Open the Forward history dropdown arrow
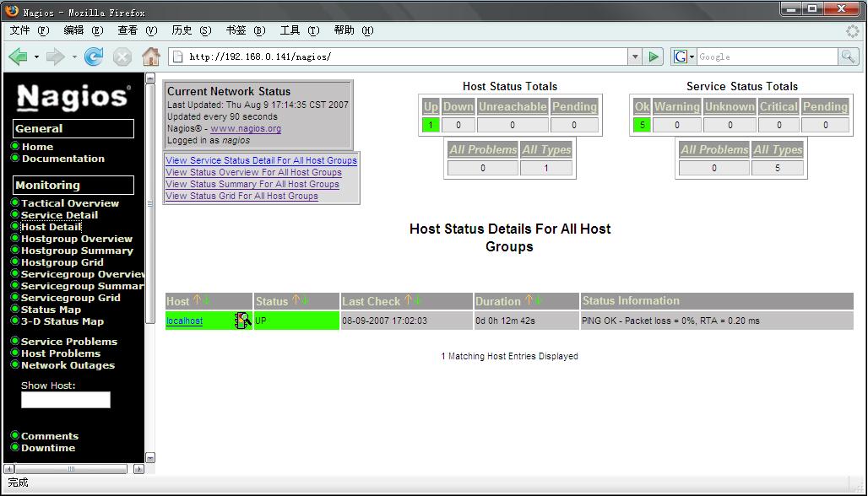The image size is (868, 496). click(x=74, y=57)
